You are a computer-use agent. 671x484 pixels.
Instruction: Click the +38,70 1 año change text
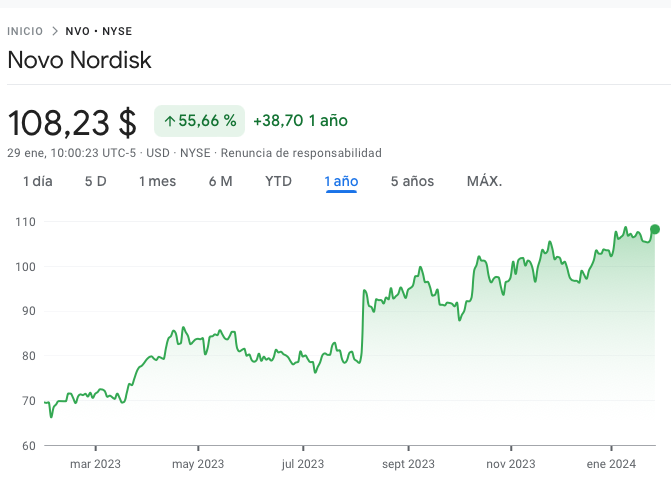[300, 121]
